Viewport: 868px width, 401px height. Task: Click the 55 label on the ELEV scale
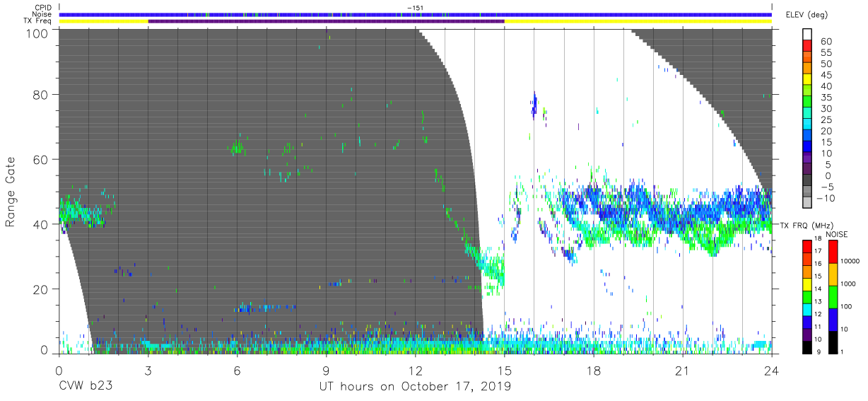(825, 53)
